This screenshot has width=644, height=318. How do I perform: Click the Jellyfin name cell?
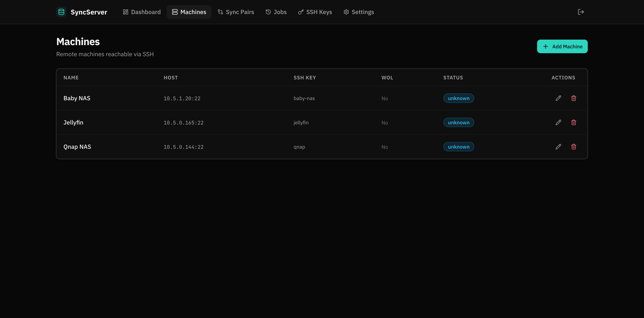point(73,122)
